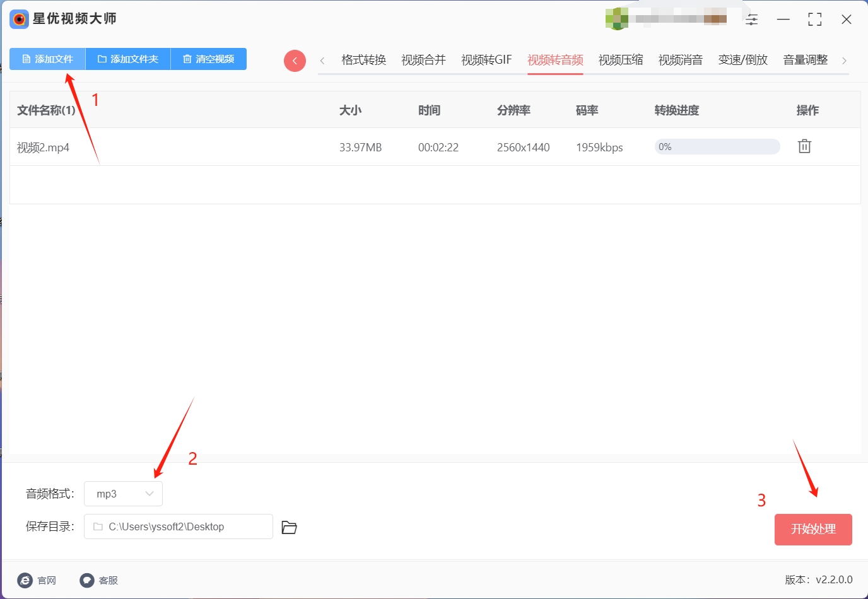Open the 视频转GIF tab

coord(486,60)
